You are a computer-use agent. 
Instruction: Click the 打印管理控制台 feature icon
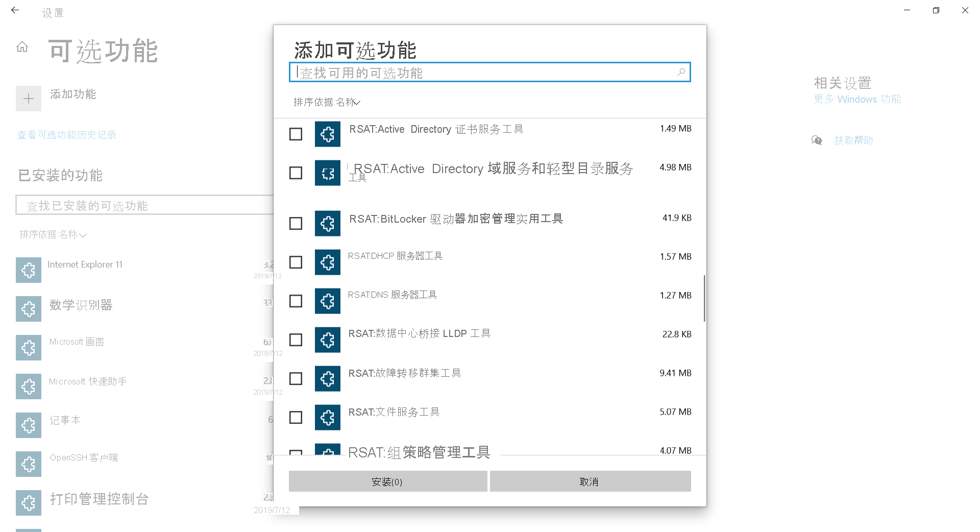coord(29,503)
